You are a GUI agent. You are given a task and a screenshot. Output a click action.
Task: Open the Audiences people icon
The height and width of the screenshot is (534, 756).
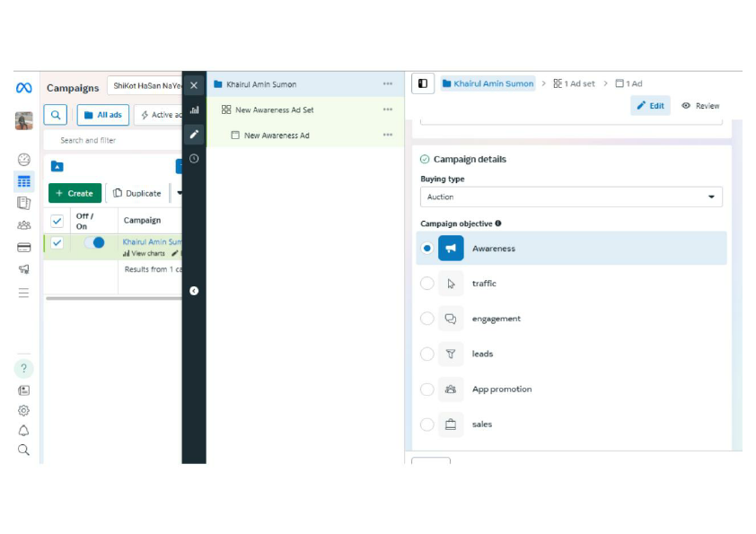click(24, 225)
